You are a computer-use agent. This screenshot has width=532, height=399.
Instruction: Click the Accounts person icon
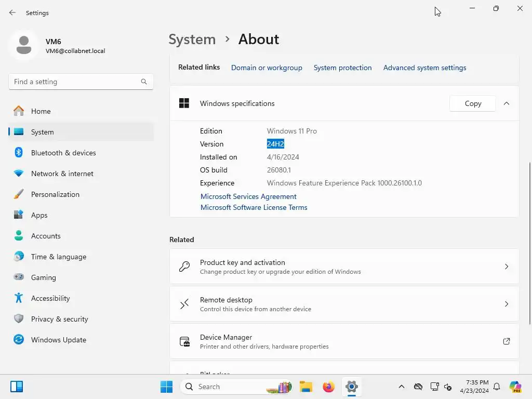pos(19,235)
